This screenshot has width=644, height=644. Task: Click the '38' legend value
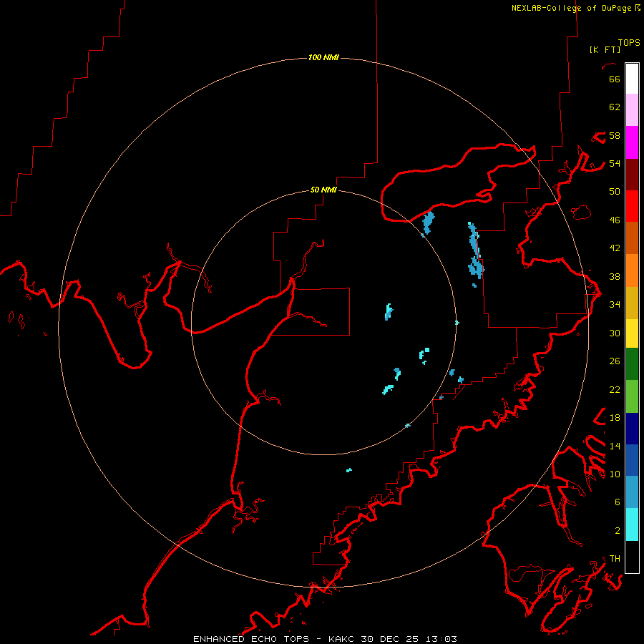(615, 277)
